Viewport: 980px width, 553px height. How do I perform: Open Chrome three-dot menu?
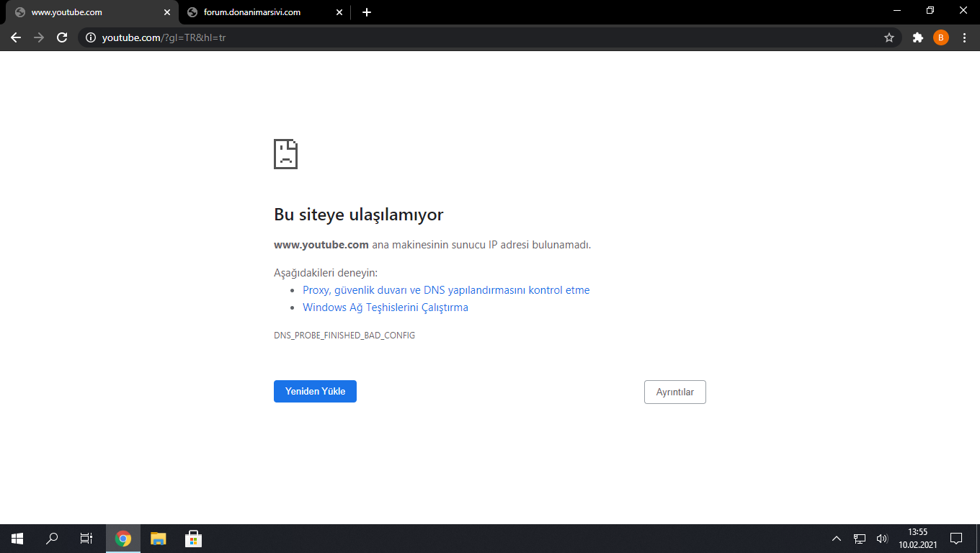[x=964, y=37]
